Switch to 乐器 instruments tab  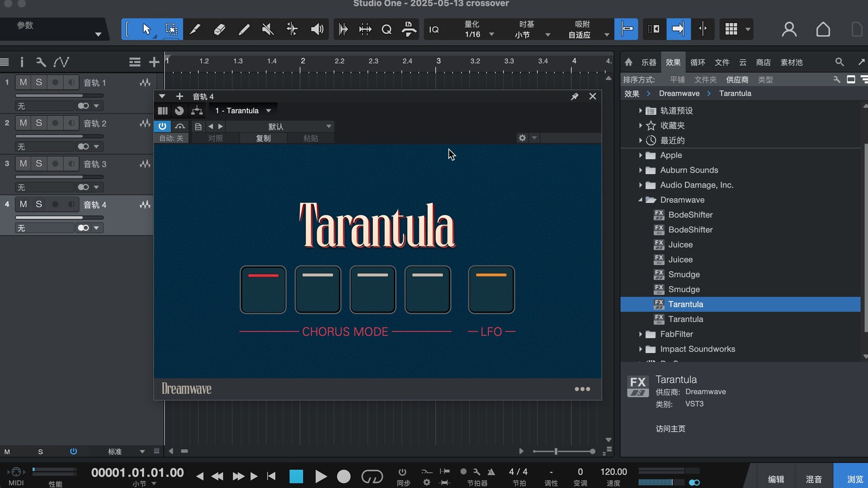coord(649,62)
